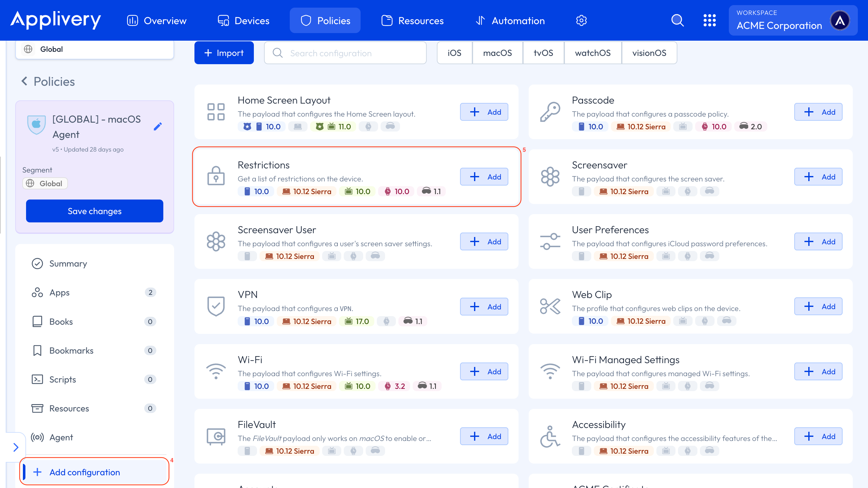This screenshot has width=868, height=488.
Task: Click the pencil icon to edit policy name
Action: click(x=158, y=126)
